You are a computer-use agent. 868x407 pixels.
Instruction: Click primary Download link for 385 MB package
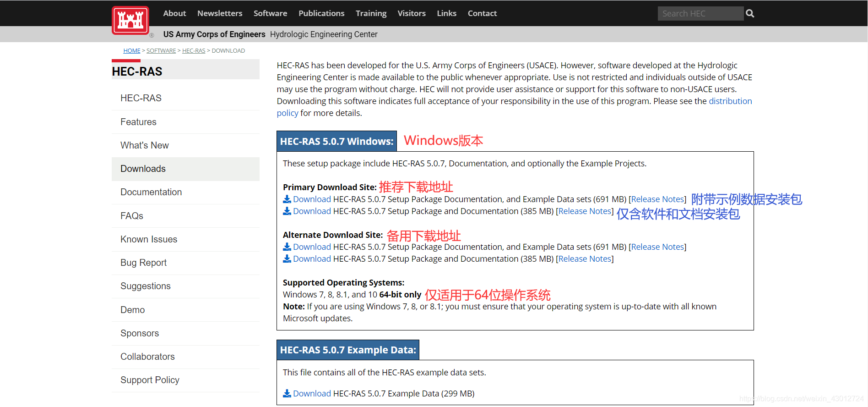pos(312,211)
